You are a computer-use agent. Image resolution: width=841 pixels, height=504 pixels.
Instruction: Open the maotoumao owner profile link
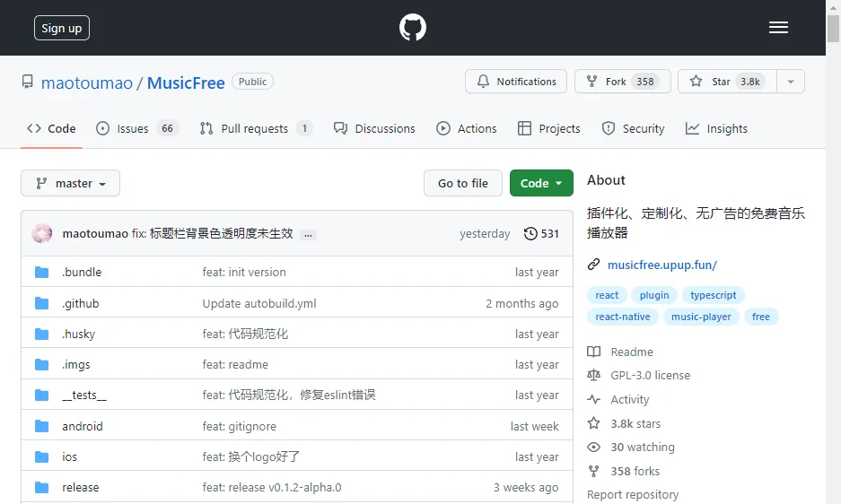click(x=87, y=83)
